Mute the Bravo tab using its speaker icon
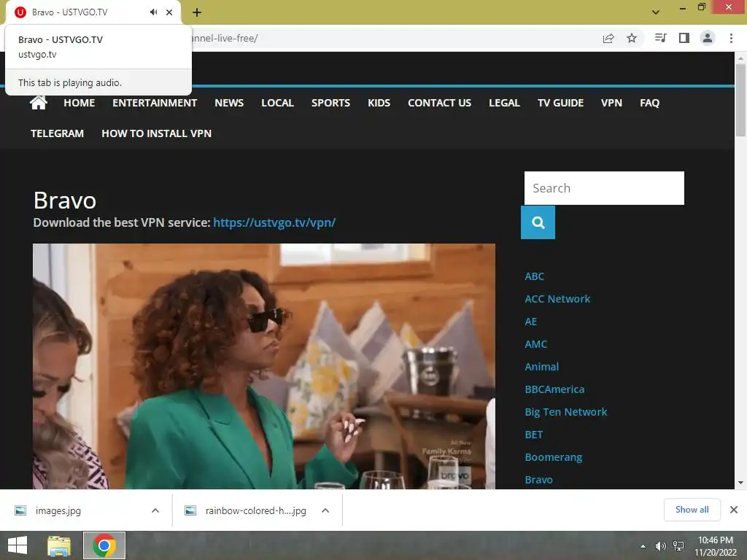 153,12
